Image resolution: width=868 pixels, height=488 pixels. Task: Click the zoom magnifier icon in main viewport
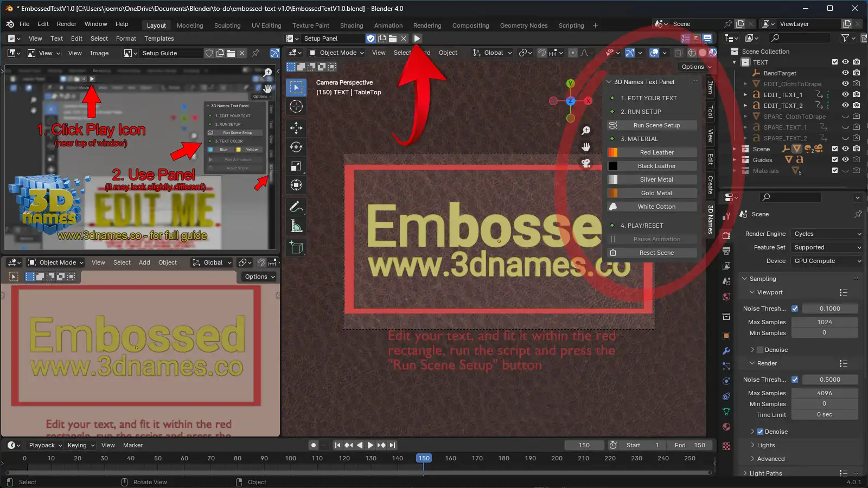(x=586, y=131)
